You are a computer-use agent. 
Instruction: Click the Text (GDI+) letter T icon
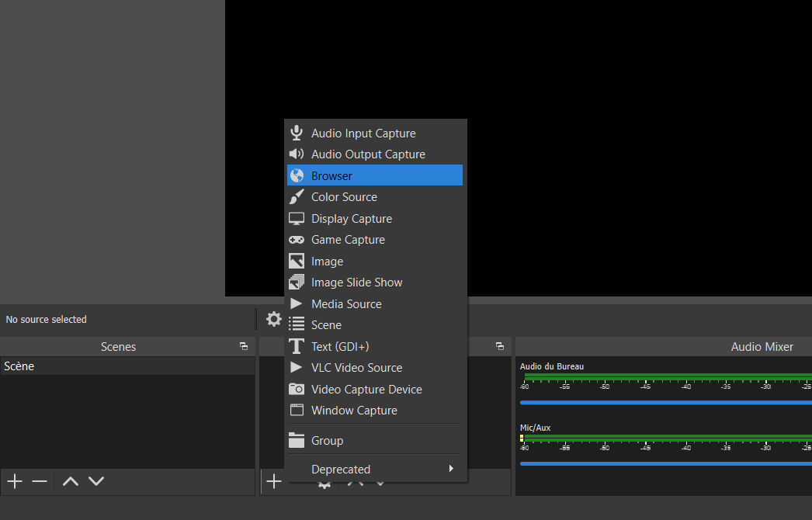(297, 347)
